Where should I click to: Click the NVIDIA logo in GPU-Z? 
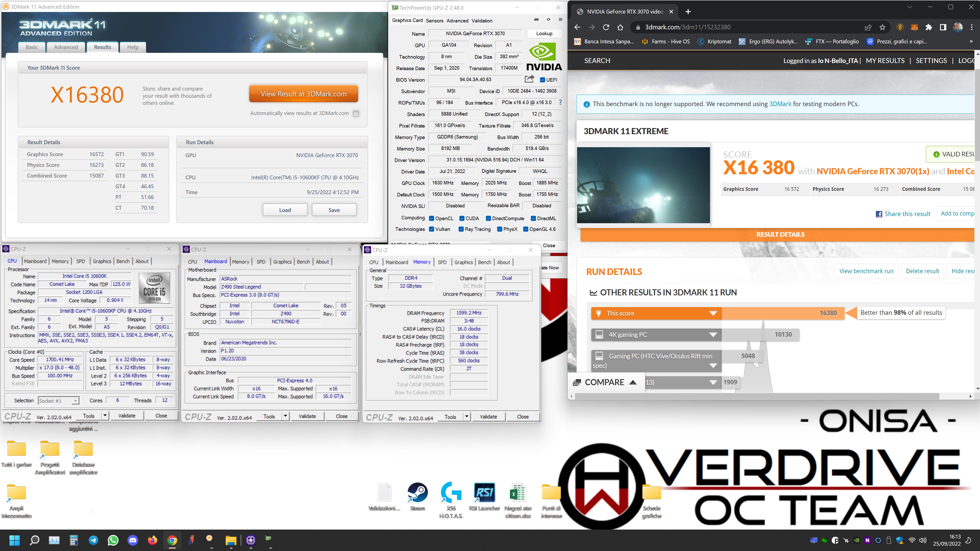tap(544, 56)
